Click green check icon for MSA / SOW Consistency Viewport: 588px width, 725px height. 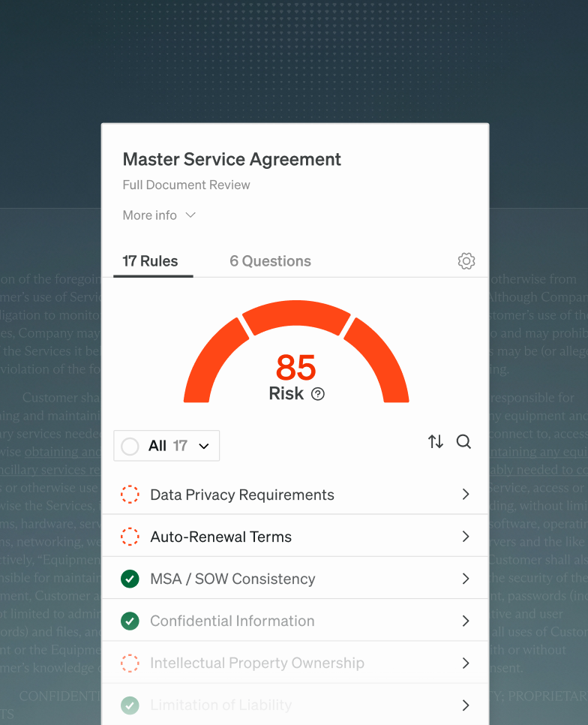[130, 579]
